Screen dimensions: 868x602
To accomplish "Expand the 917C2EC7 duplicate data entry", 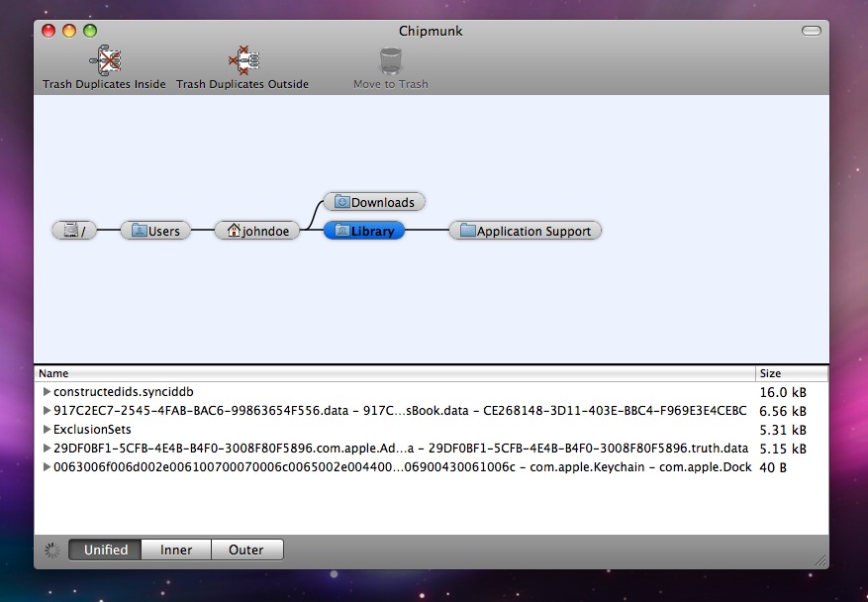I will point(47,411).
